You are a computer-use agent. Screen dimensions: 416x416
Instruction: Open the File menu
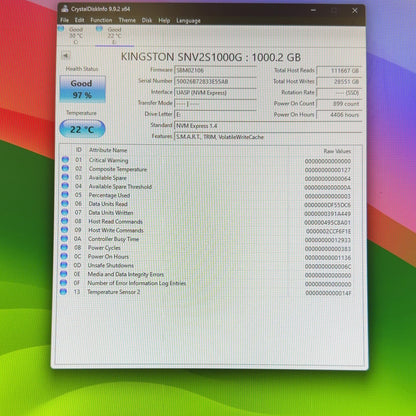pos(64,20)
